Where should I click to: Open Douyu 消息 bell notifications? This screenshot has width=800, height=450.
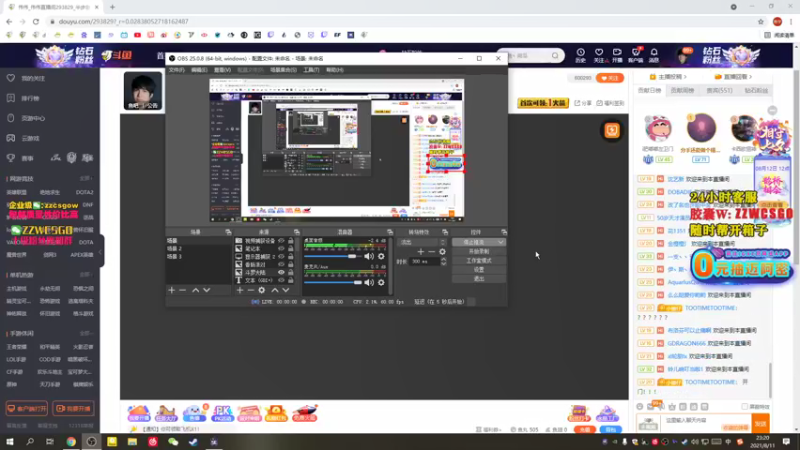[x=654, y=55]
